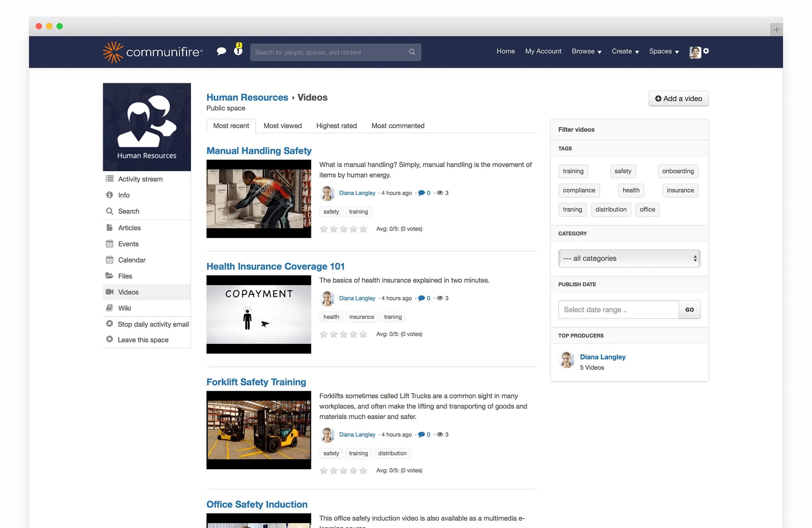
Task: Click the Add a video button
Action: point(678,99)
